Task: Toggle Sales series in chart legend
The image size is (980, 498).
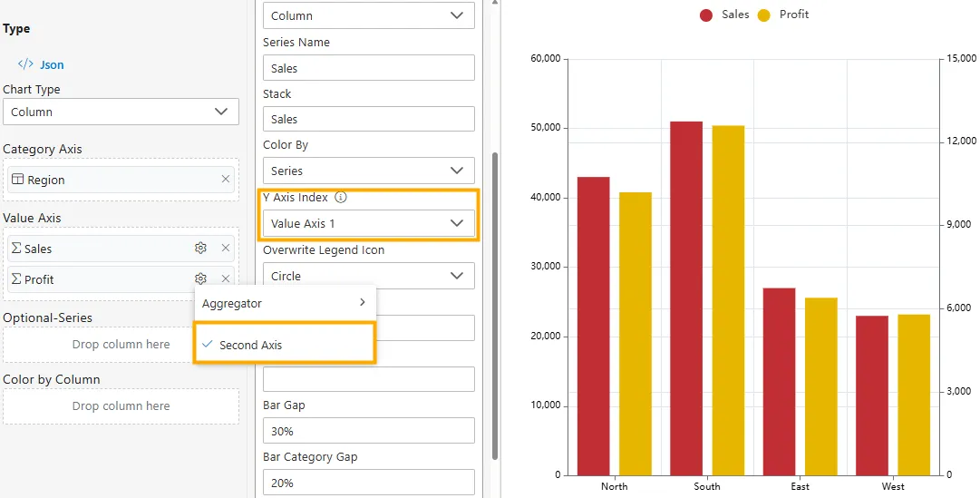Action: 724,15
